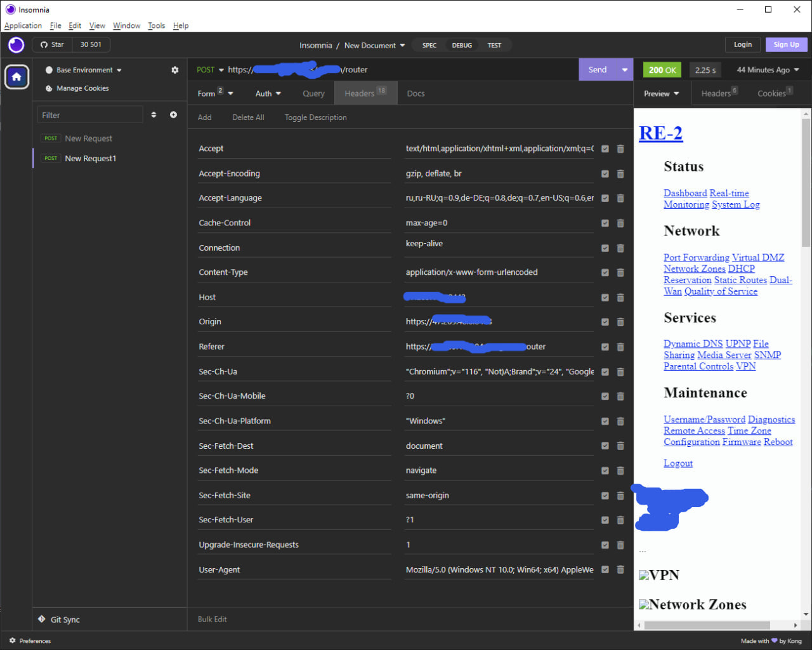Open environment settings gear icon

tap(175, 70)
